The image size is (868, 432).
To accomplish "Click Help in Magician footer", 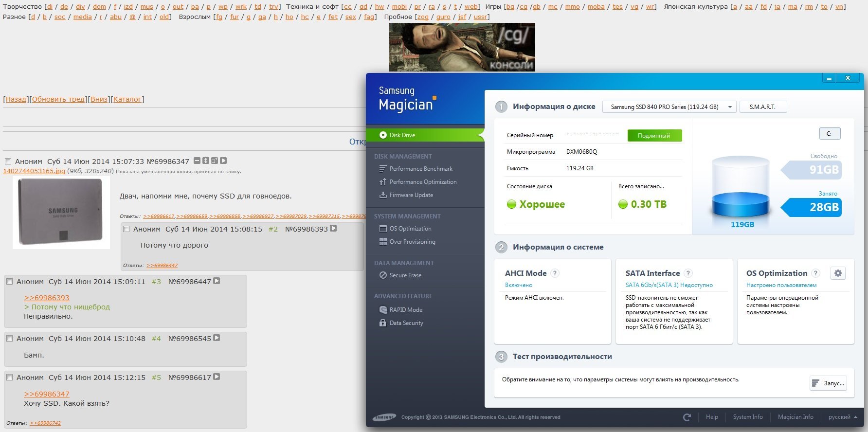I will [712, 417].
